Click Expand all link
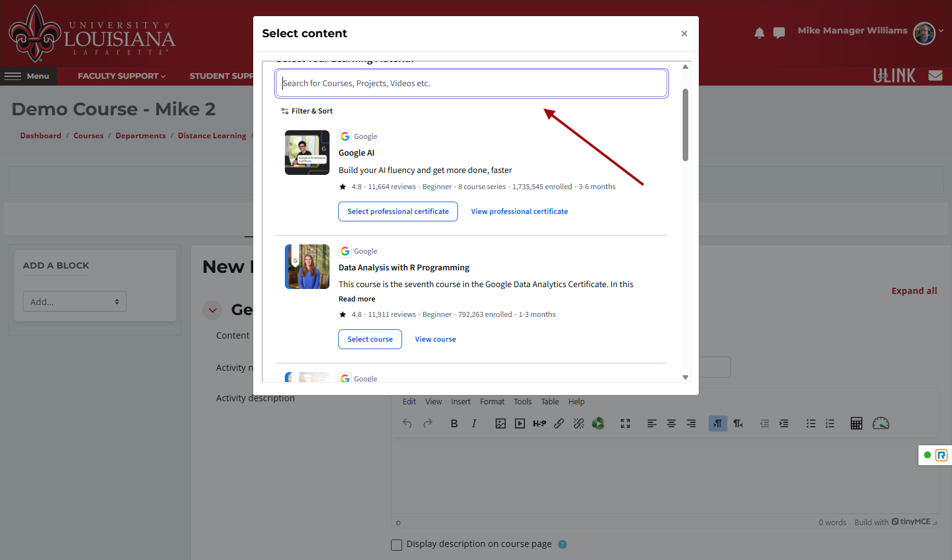Viewport: 952px width, 560px height. (914, 291)
